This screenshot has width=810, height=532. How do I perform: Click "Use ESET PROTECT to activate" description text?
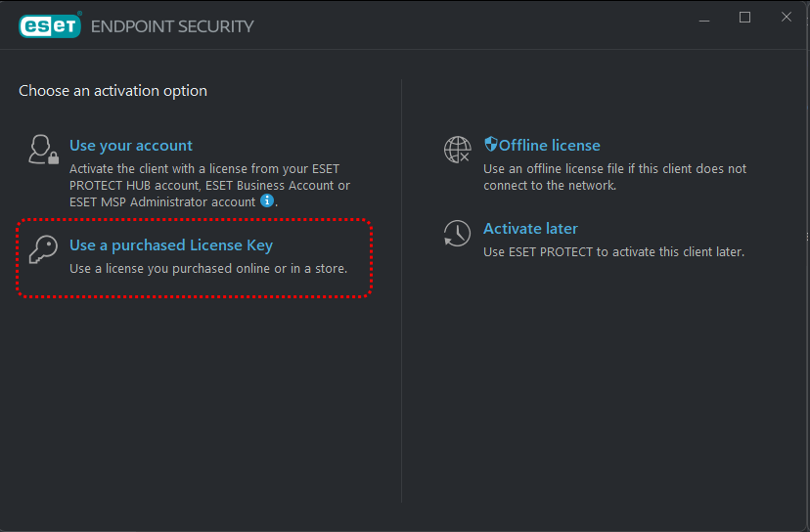click(x=613, y=251)
